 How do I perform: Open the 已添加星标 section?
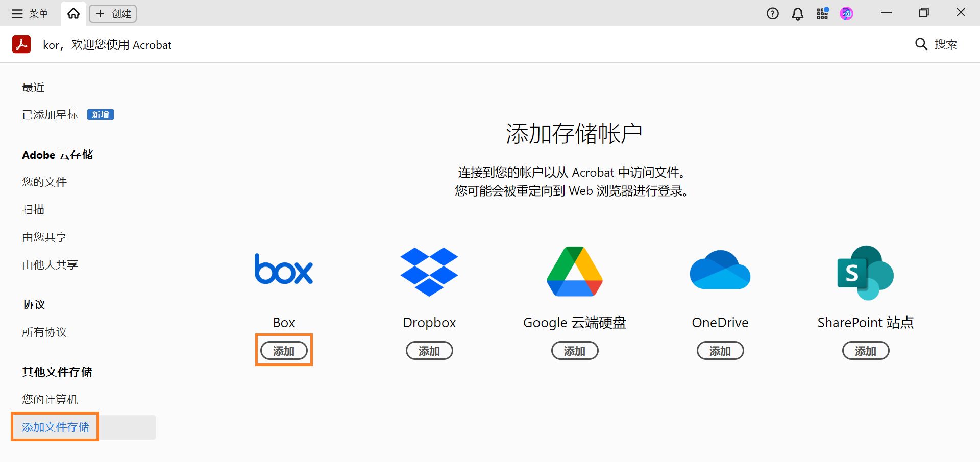coord(50,114)
